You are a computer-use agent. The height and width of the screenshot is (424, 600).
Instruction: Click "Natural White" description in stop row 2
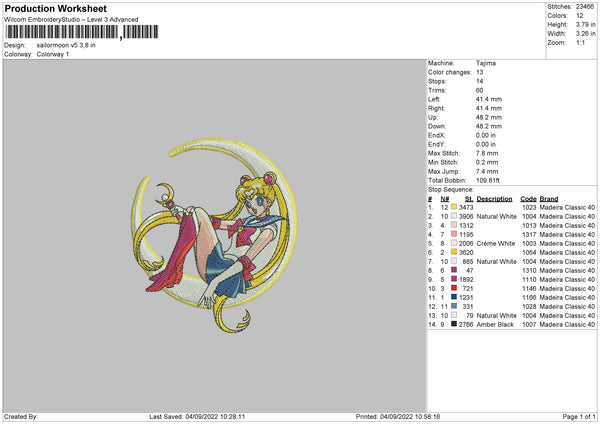tap(496, 217)
